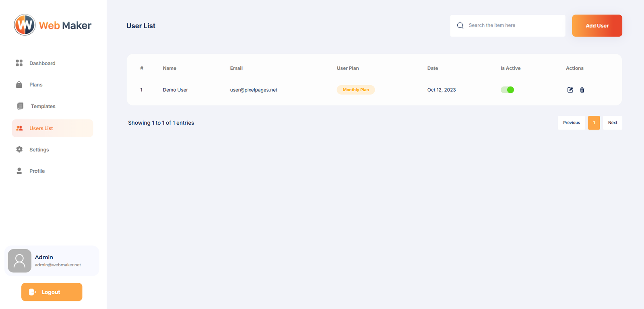This screenshot has height=309, width=644.
Task: Click the Plans bag icon
Action: coord(19,84)
